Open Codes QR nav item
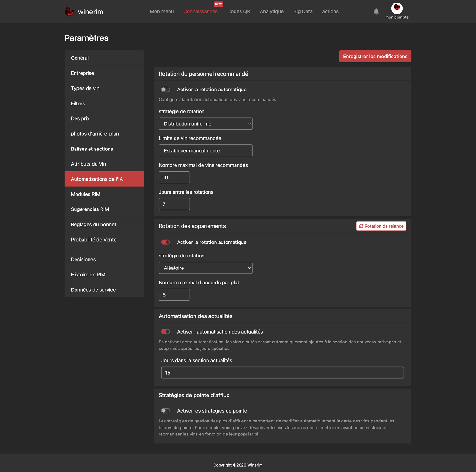 tap(239, 11)
